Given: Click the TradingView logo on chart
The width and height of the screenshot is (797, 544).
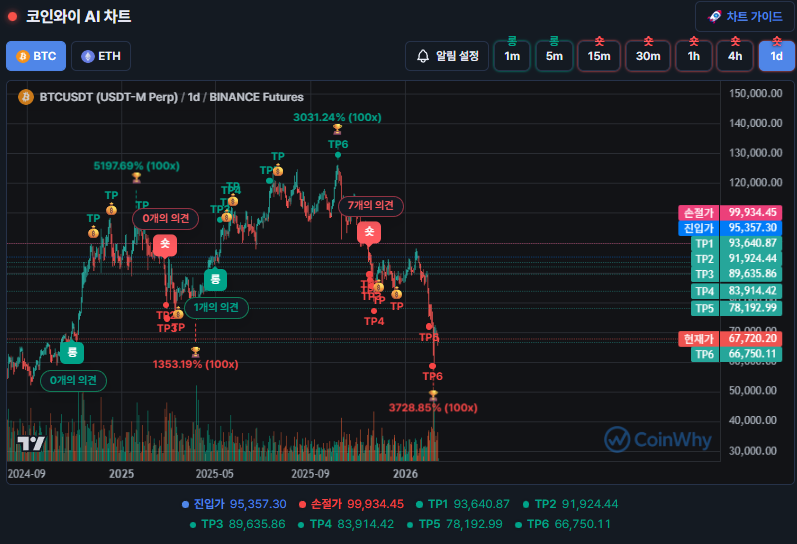Looking at the screenshot, I should click(x=31, y=443).
